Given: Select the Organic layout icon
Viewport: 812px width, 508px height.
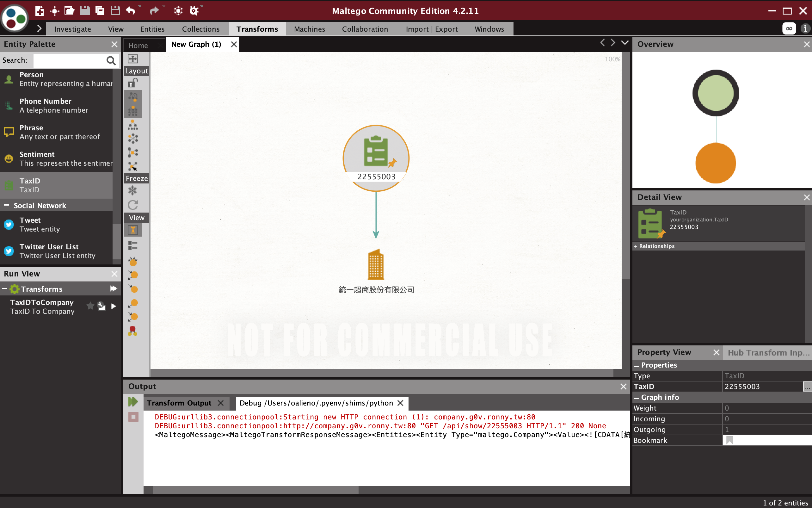Looking at the screenshot, I should 133,152.
